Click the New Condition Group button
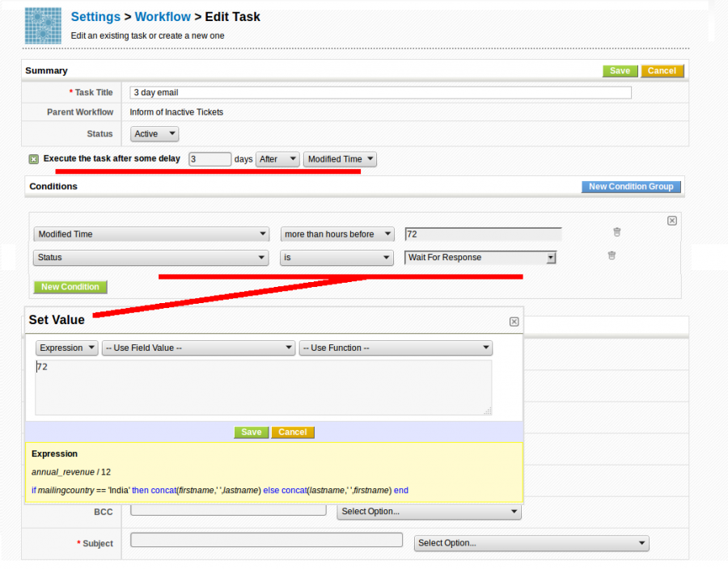Viewport: 728px width, 569px height. click(x=631, y=187)
